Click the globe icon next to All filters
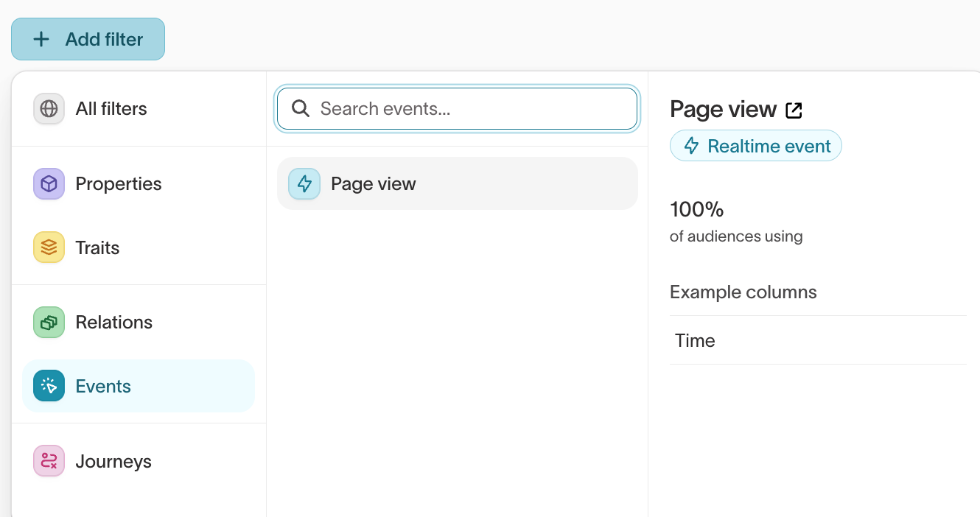The image size is (980, 517). (x=48, y=108)
